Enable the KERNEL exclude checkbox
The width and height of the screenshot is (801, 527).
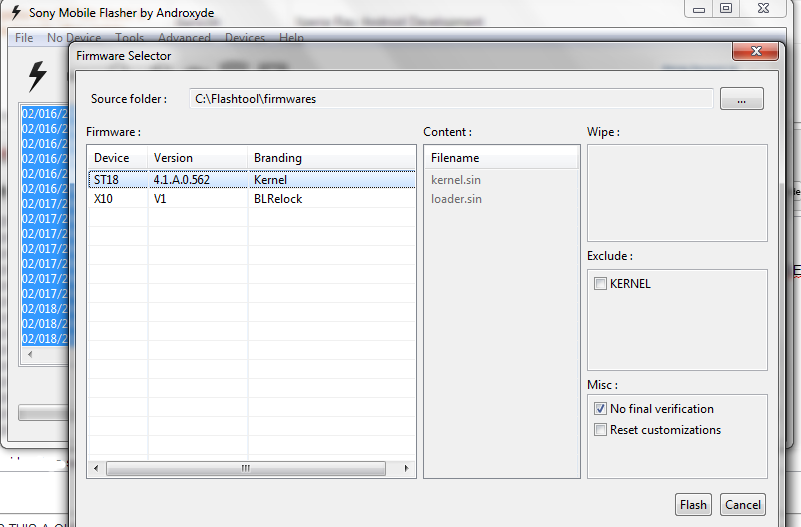coord(600,283)
